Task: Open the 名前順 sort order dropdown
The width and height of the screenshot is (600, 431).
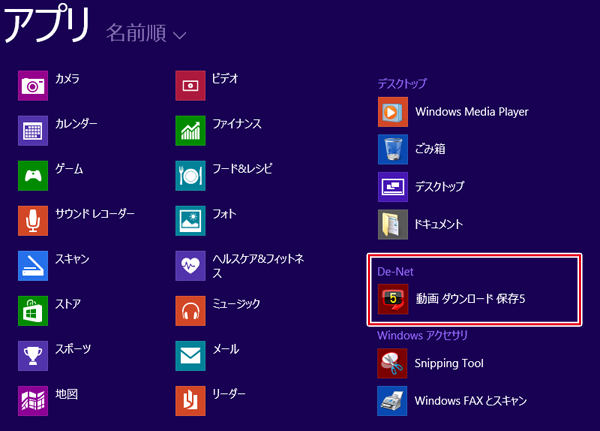Action: (x=146, y=33)
